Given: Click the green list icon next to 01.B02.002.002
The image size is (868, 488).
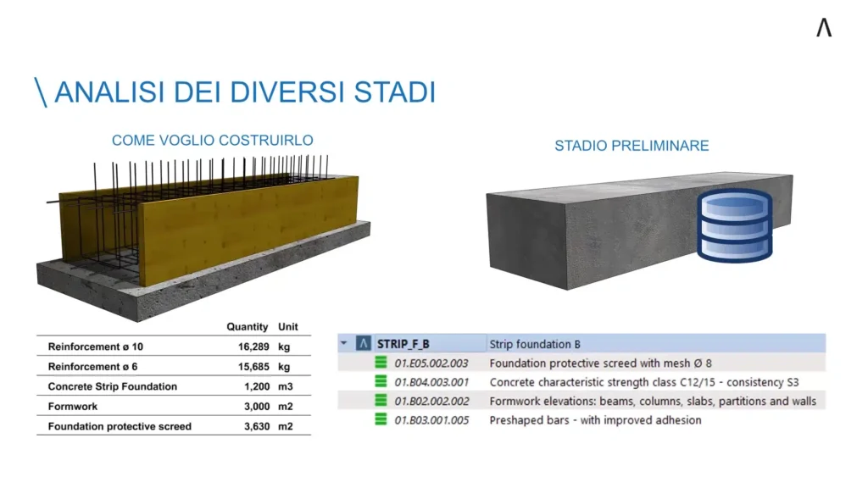Looking at the screenshot, I should tap(379, 401).
